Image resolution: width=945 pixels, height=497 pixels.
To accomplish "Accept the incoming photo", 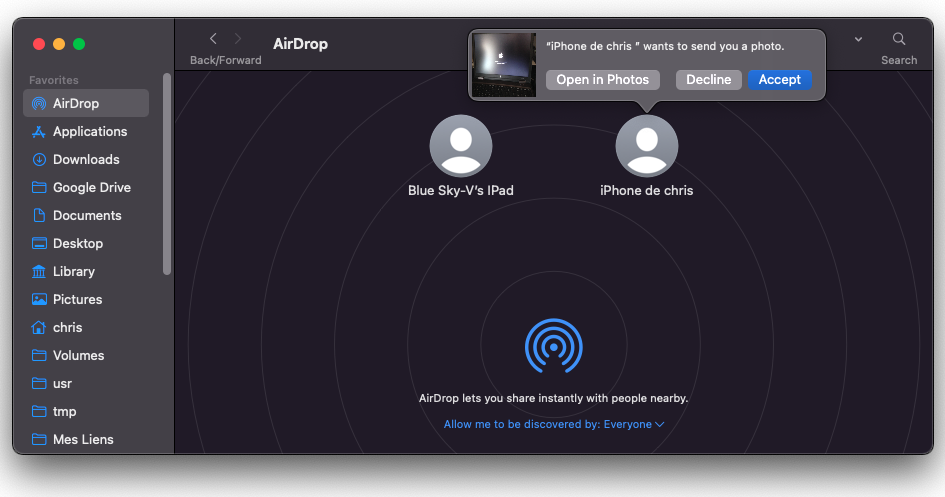I will click(x=779, y=80).
